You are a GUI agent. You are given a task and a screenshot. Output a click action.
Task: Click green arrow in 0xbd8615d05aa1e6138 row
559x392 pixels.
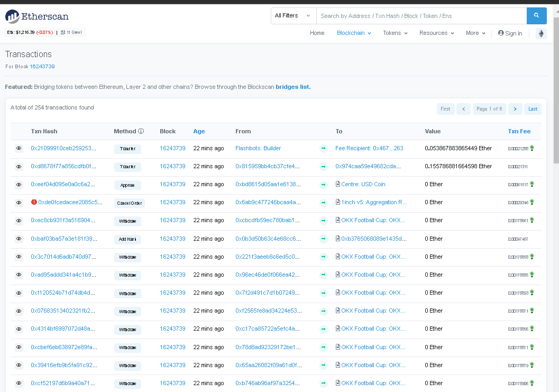click(x=323, y=185)
